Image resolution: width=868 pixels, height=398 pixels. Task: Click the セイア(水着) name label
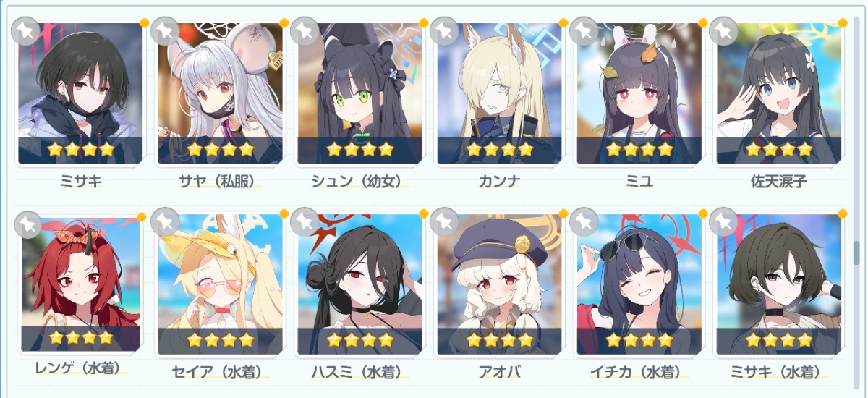(221, 372)
